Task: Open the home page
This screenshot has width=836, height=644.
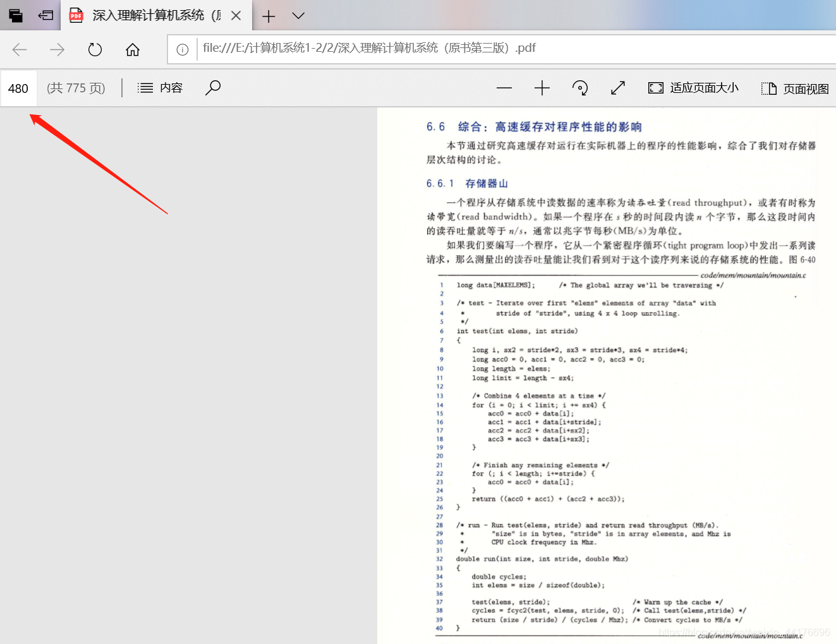Action: coord(133,49)
